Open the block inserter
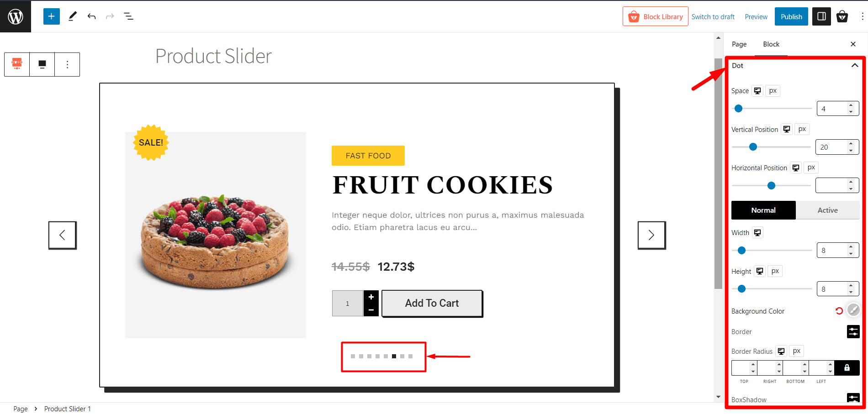Screen dimensions: 868x414 click(x=51, y=16)
